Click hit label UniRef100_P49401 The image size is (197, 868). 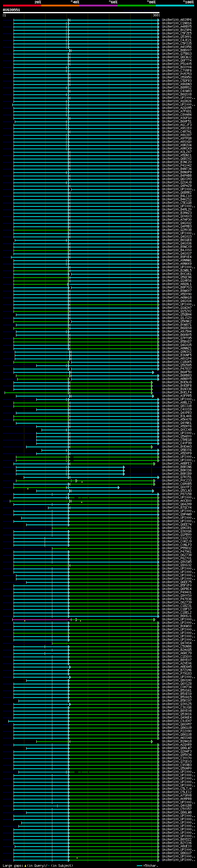click(x=177, y=592)
